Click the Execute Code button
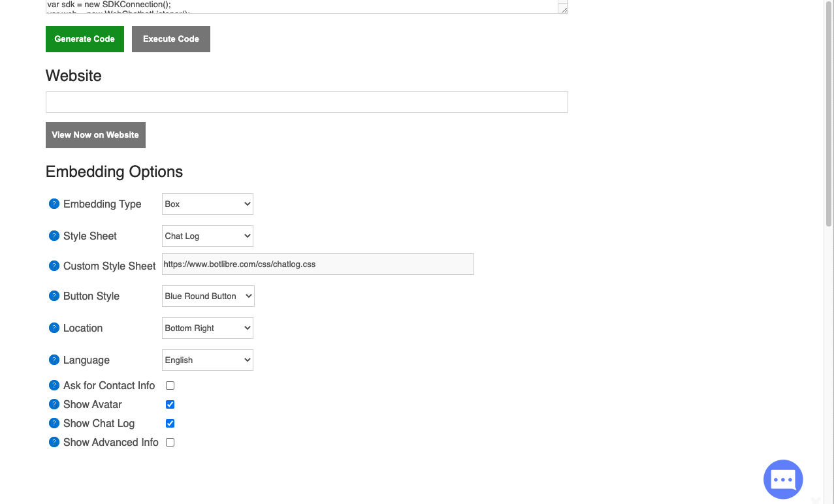The image size is (834, 504). (x=170, y=39)
